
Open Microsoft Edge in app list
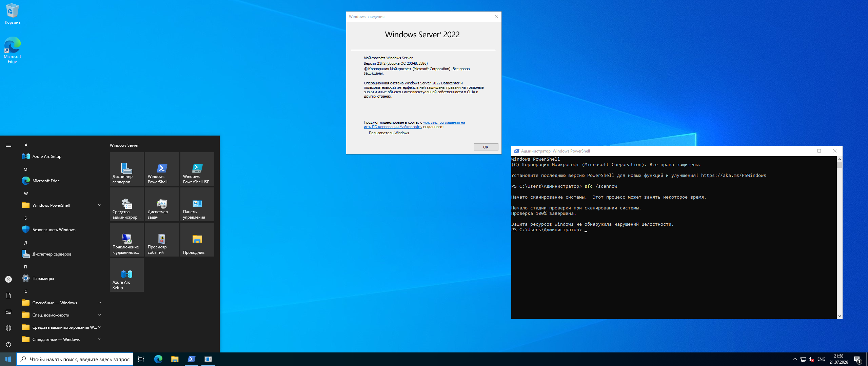pyautogui.click(x=61, y=181)
